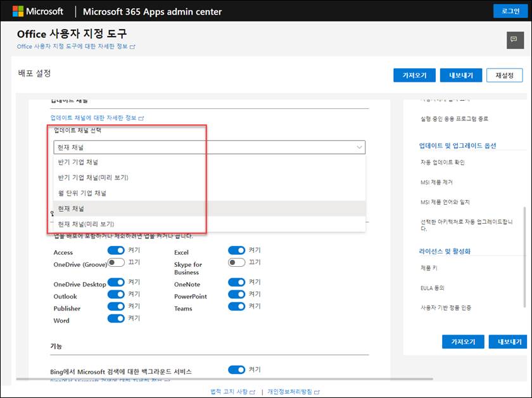
Task: Click external-link icon beside 법적 고지 사항
Action: (252, 392)
